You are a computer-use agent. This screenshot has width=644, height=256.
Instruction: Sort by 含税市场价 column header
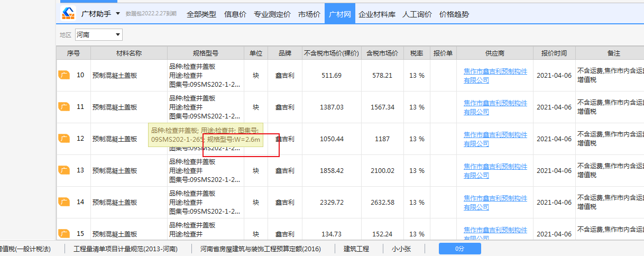click(382, 53)
